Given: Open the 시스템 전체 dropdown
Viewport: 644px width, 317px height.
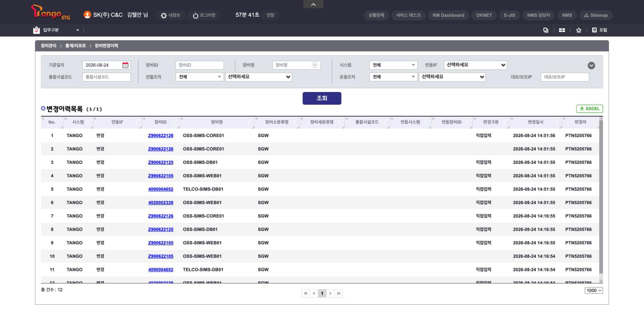Looking at the screenshot, I should [393, 65].
